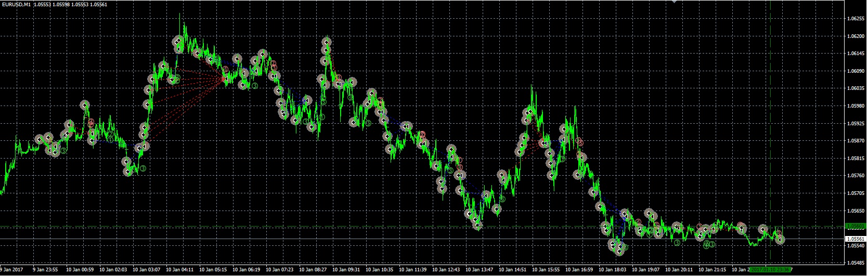Select the current price tag 1.05561
Screen dimensions: 868x276
(x=856, y=239)
